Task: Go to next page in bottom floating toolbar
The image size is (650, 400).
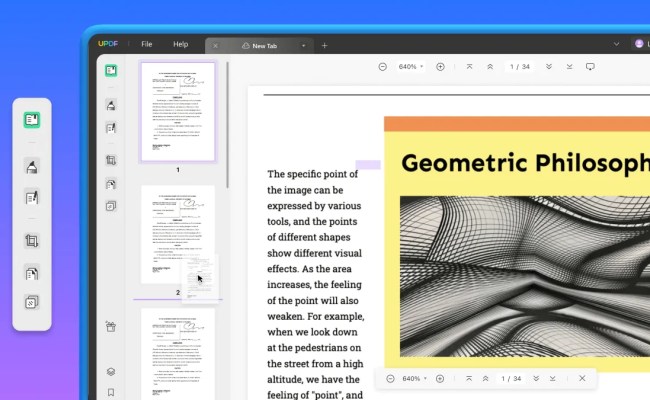Action: 536,378
